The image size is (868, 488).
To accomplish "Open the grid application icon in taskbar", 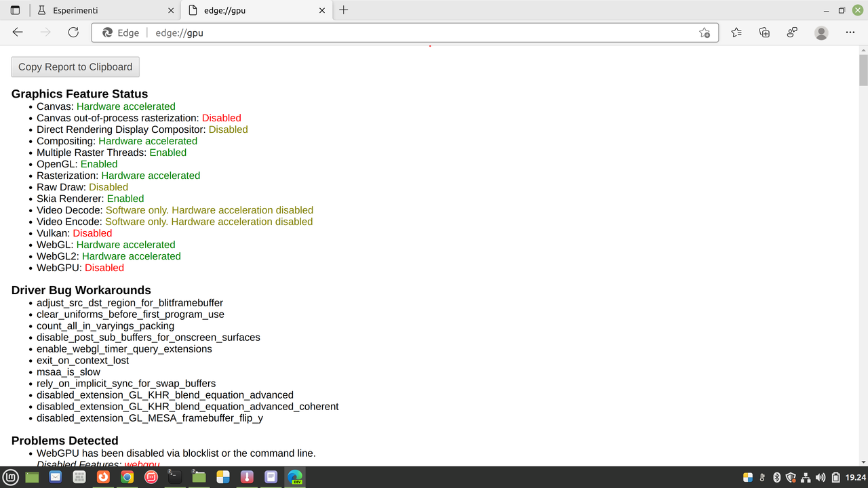I will 79,477.
